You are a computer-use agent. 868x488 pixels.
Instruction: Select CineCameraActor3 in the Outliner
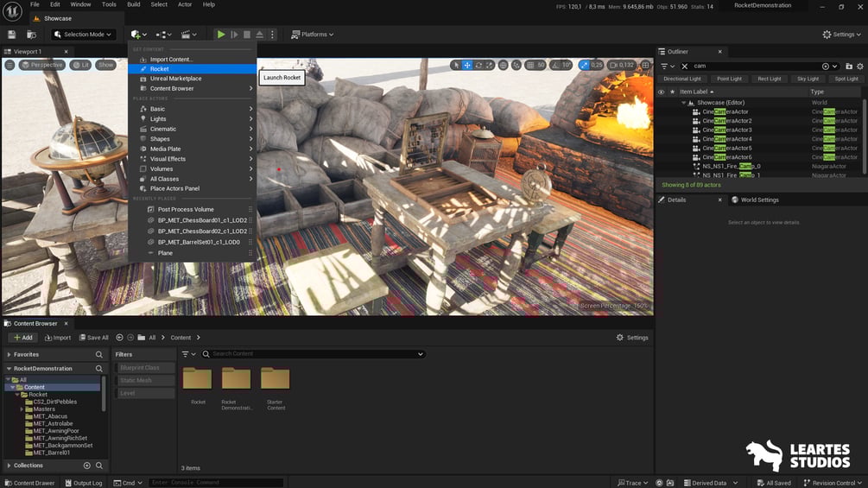coord(727,130)
